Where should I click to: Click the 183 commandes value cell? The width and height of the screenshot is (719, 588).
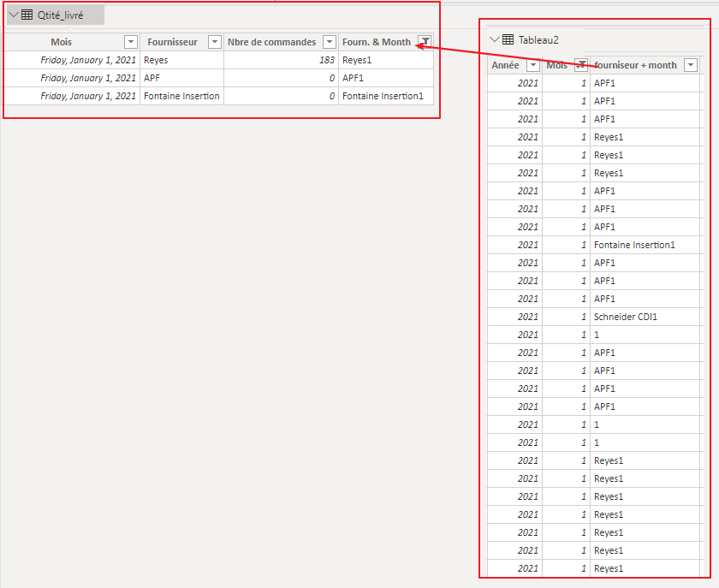(x=281, y=60)
